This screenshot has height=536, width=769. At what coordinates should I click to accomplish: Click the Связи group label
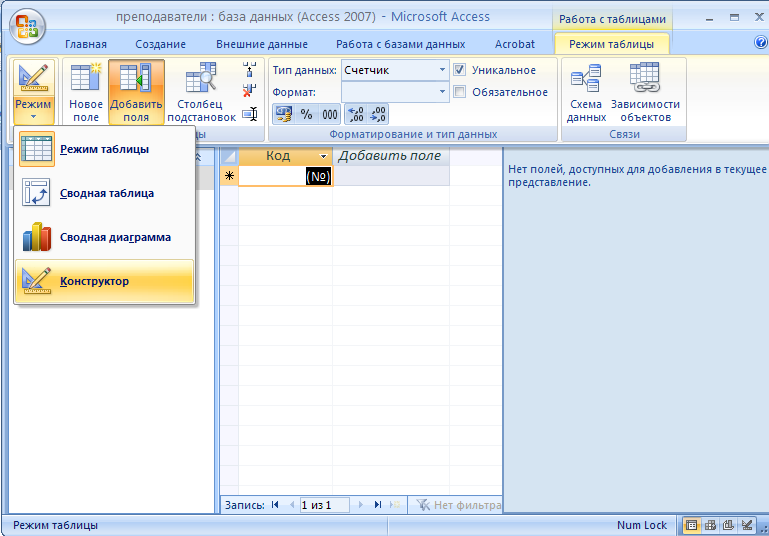tap(624, 134)
